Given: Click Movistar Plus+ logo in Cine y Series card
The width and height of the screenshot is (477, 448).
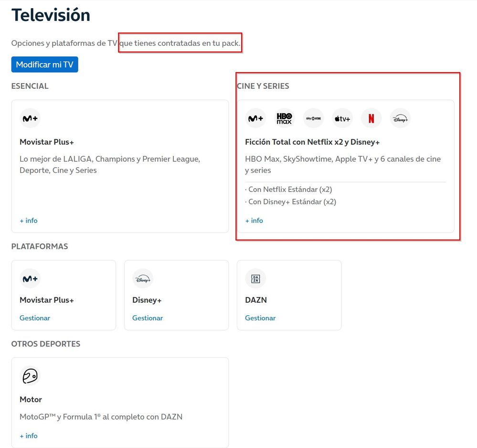Looking at the screenshot, I should pyautogui.click(x=255, y=118).
